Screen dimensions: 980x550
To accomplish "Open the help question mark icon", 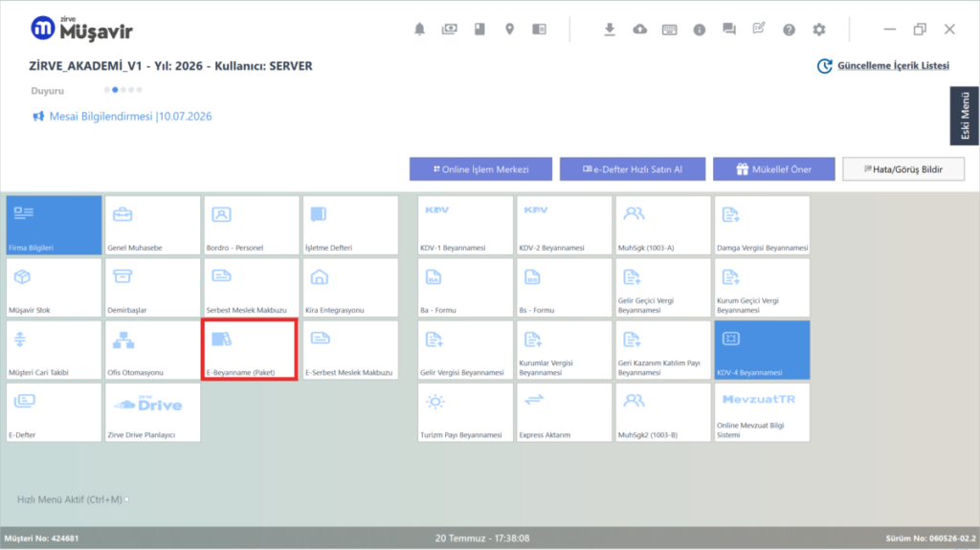I will [789, 30].
